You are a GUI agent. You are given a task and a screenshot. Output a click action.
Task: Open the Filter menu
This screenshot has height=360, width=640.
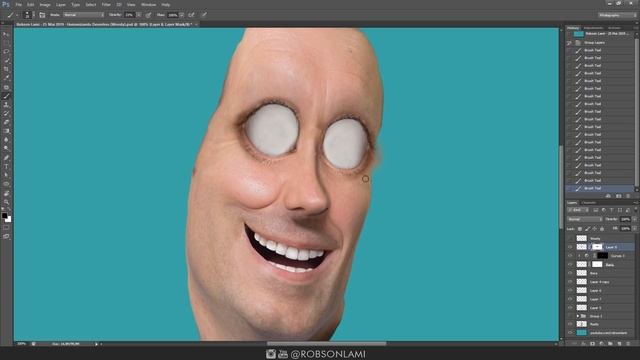[106, 4]
